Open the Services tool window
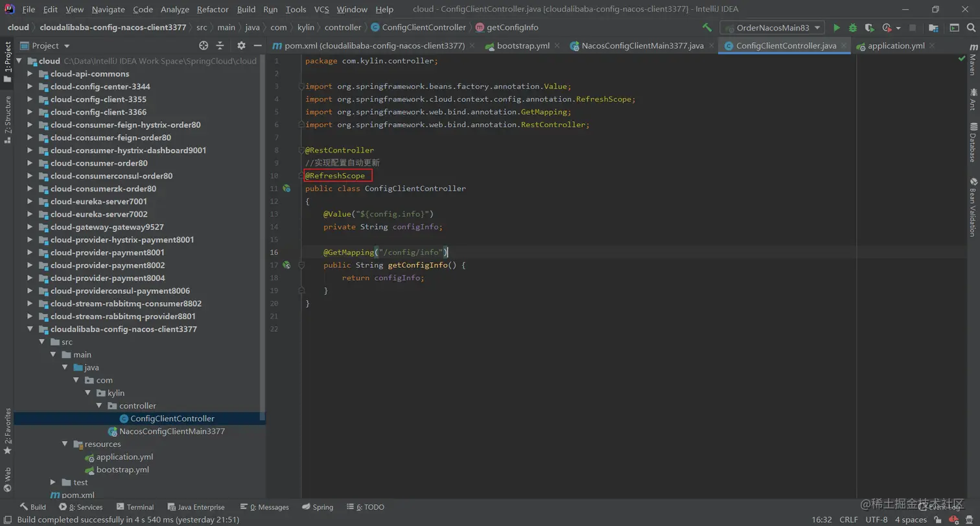 (x=81, y=507)
